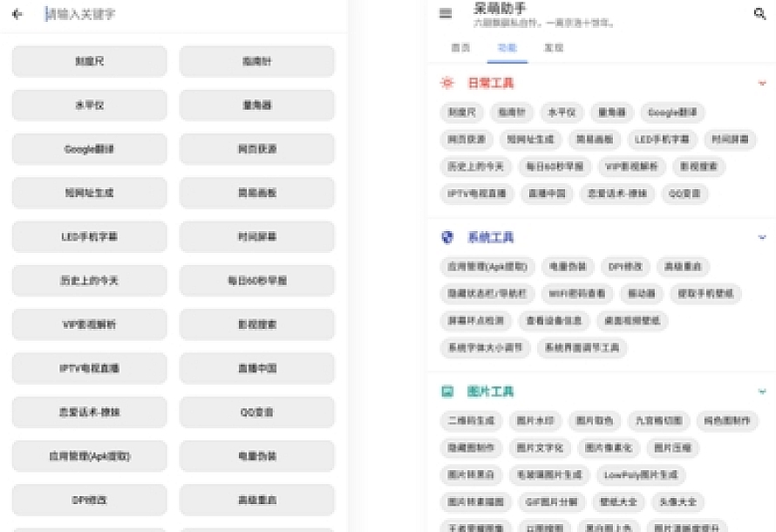
Task: Switch to the 首页 tab
Action: click(x=460, y=48)
